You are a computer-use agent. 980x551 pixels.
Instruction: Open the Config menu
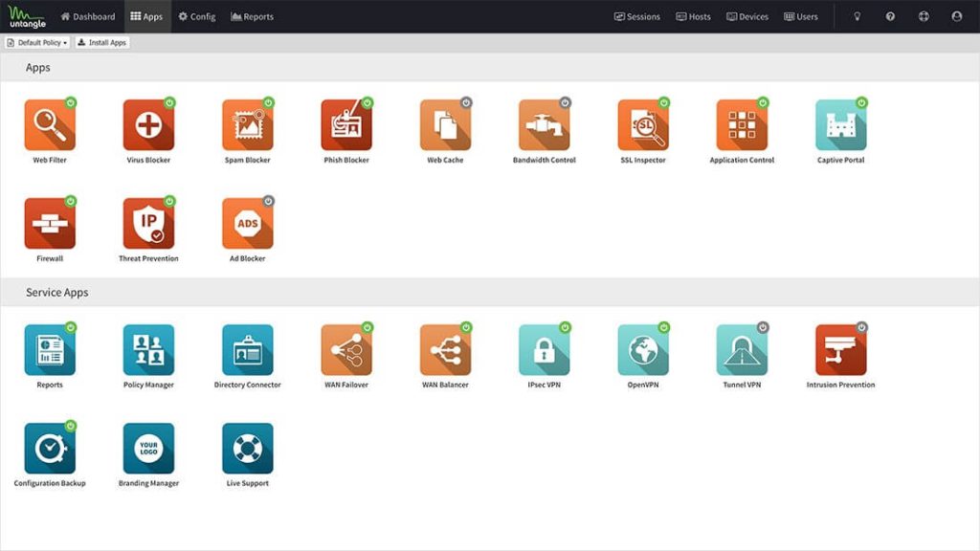click(197, 17)
